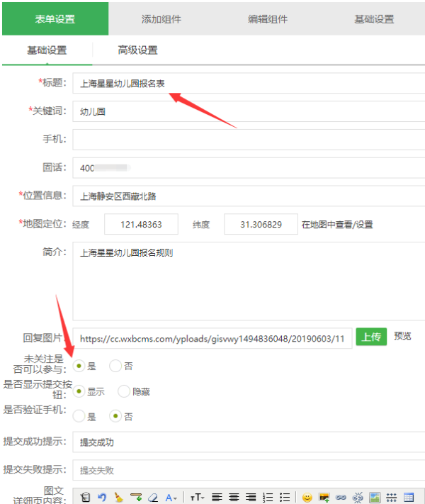Select 是 for 未关注是否可以参与
This screenshot has width=425, height=504.
(79, 366)
